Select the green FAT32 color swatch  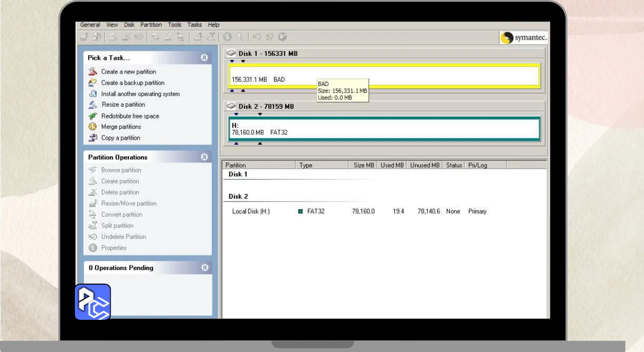tap(300, 212)
